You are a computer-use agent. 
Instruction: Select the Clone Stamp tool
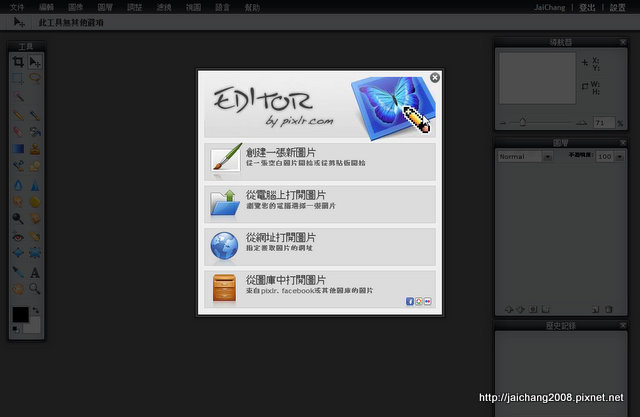(35, 149)
